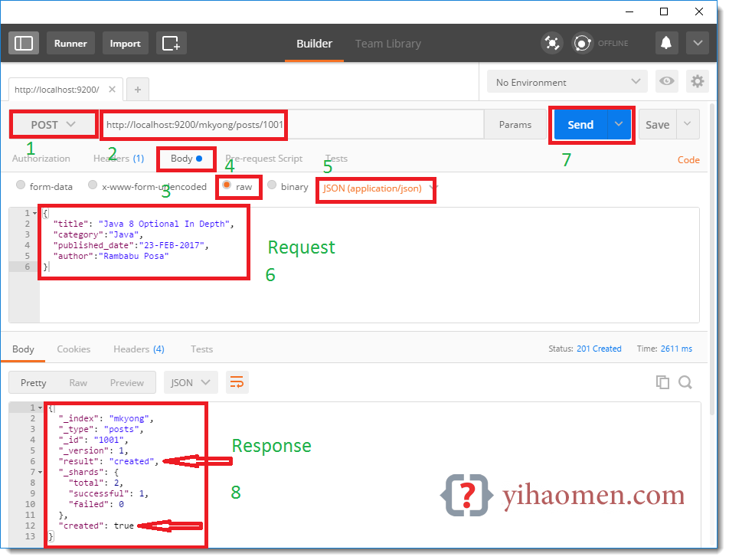Image resolution: width=729 pixels, height=560 pixels.
Task: Toggle the sidebar panel icon
Action: (24, 43)
